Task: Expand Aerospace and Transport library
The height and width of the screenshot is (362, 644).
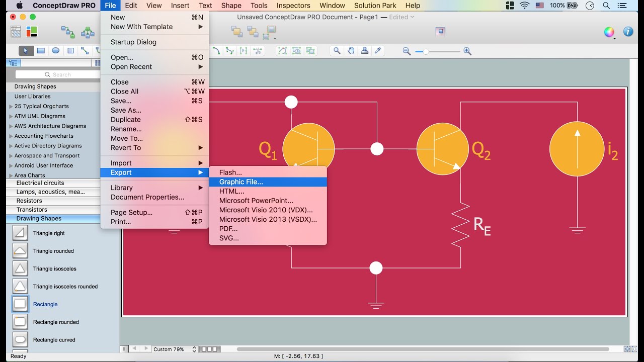Action: click(x=11, y=156)
